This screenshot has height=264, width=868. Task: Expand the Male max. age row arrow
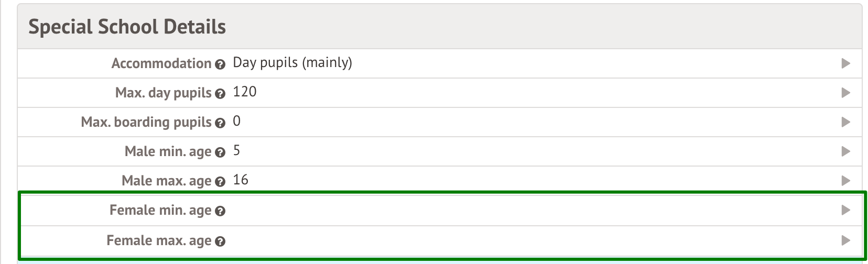(845, 181)
